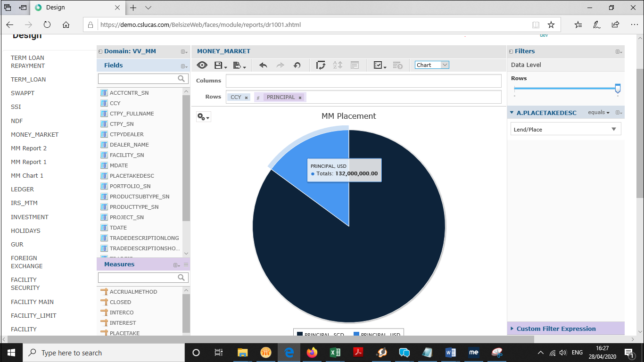644x362 pixels.
Task: Adjust the Data Level Rows slider handle
Action: click(618, 88)
